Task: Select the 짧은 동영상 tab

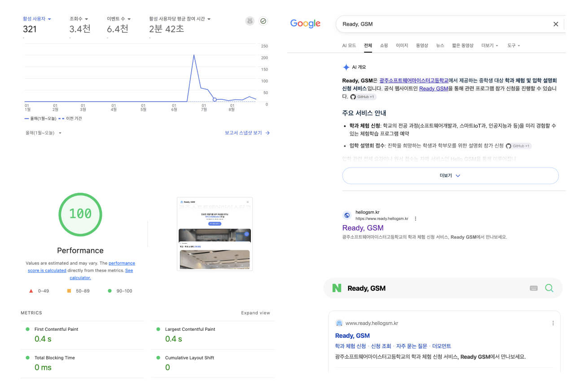Action: [x=463, y=45]
